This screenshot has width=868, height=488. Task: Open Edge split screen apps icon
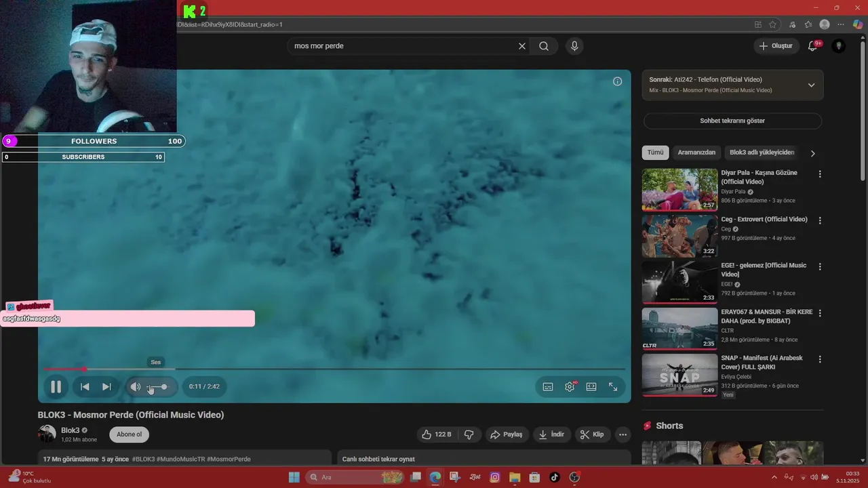pos(758,24)
